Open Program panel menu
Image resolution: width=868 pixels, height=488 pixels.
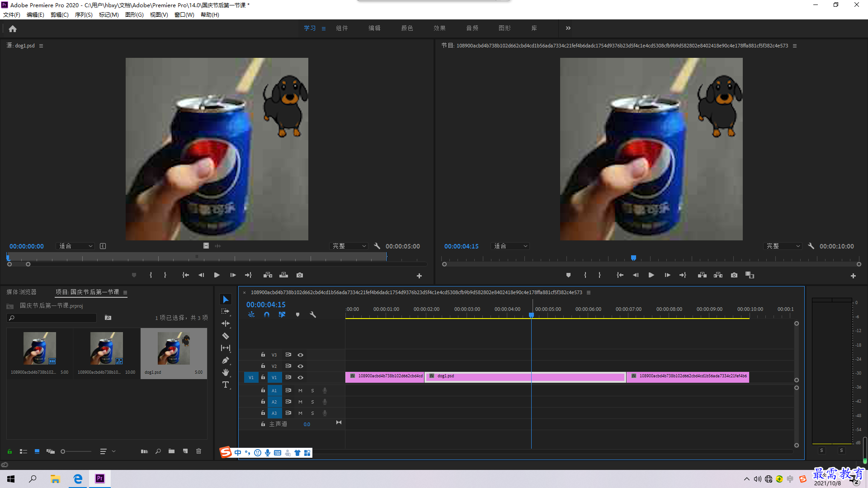point(795,46)
